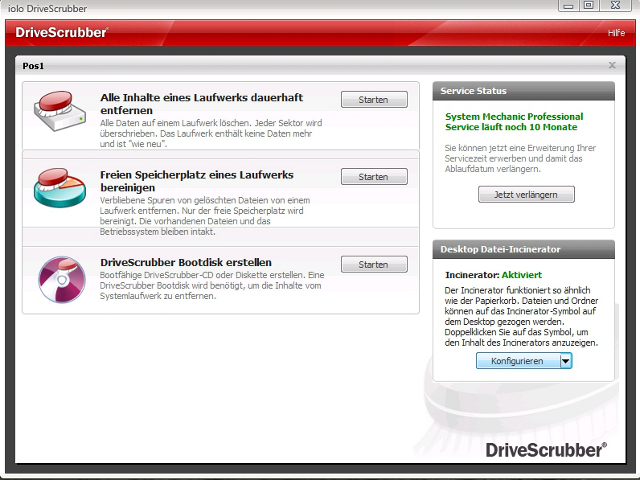
Task: Click the drive wipe icon with red scrubber
Action: click(60, 110)
